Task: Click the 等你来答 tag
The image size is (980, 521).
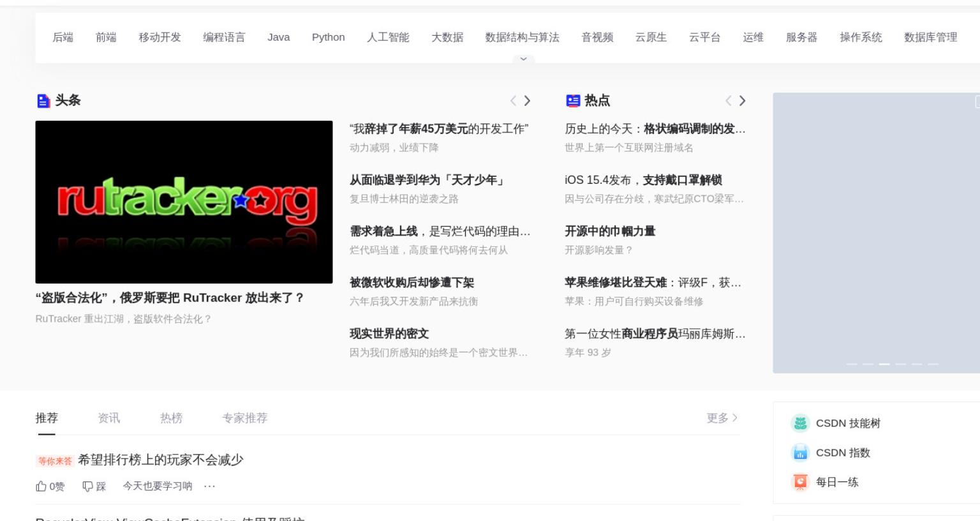Action: (x=55, y=461)
